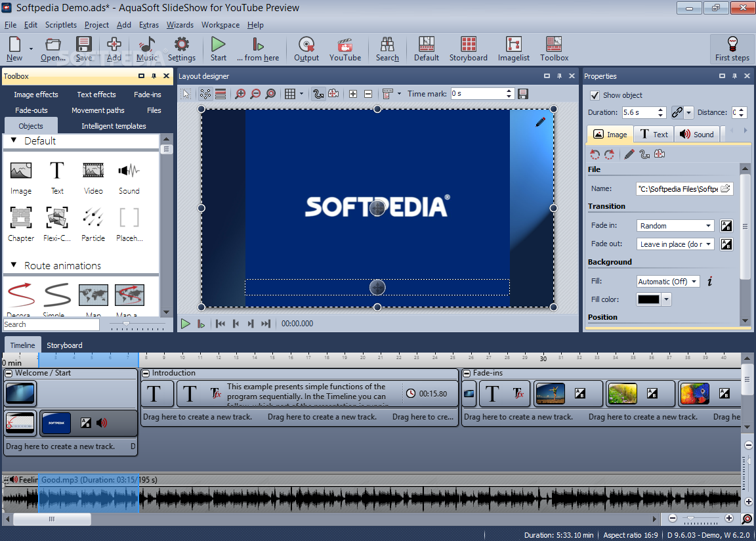Zoom in within Layout designer toolbar
Viewport: 756px width, 541px height.
tap(240, 93)
